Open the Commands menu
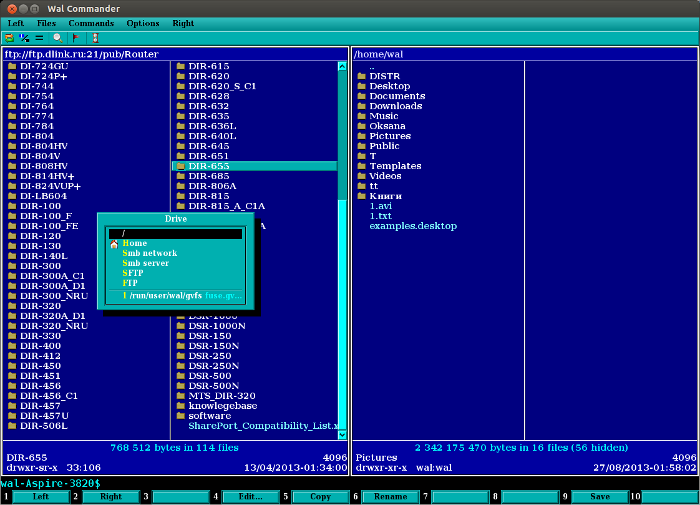Image resolution: width=700 pixels, height=505 pixels. click(x=91, y=22)
